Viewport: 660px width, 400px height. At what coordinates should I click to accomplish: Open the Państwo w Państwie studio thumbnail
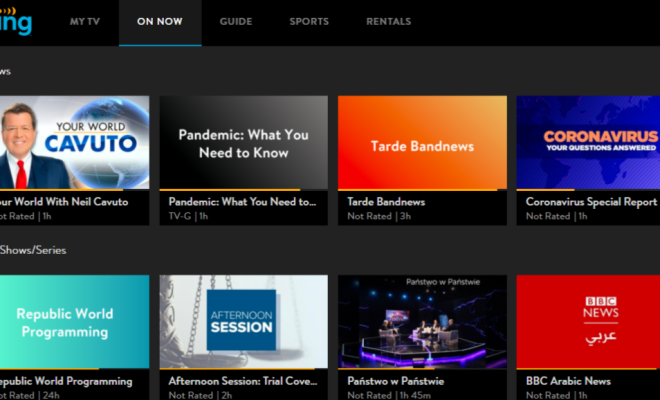coord(422,322)
